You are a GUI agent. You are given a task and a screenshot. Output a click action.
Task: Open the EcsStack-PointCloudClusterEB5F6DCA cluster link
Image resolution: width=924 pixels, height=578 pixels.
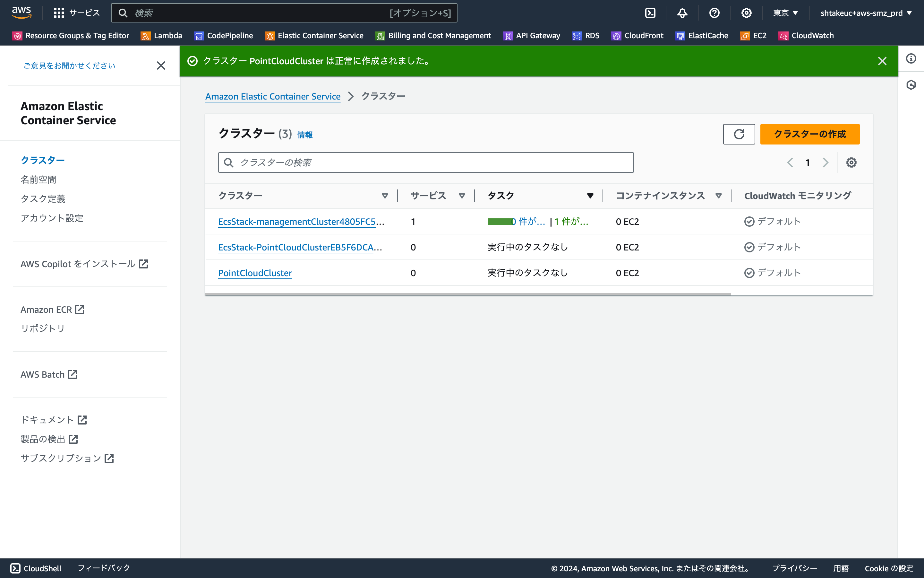[300, 247]
